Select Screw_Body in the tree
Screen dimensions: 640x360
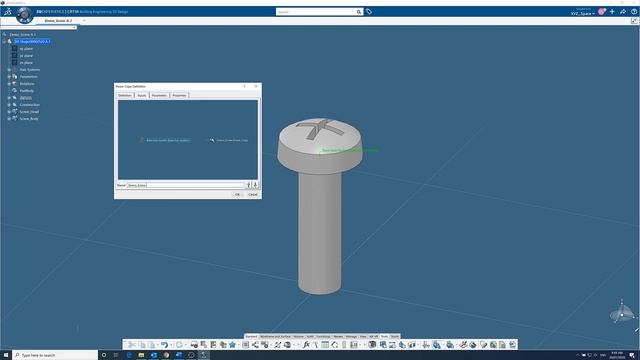click(29, 118)
